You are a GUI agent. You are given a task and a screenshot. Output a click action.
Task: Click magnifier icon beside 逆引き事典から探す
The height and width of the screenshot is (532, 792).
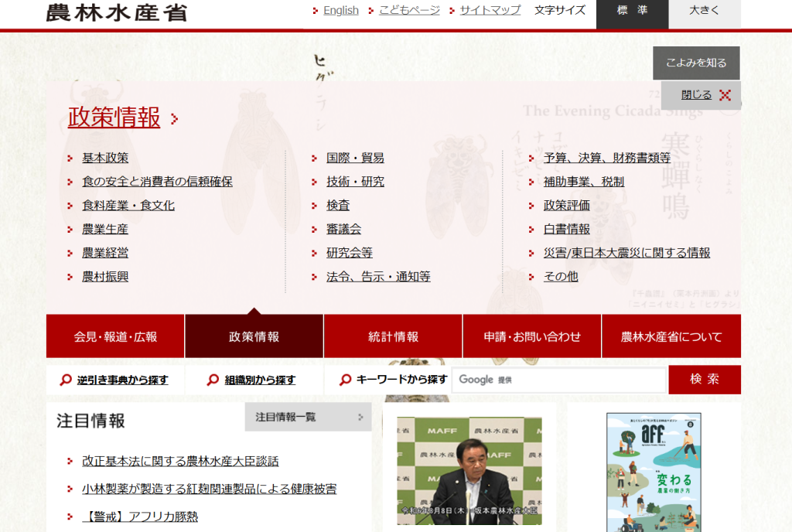pyautogui.click(x=66, y=380)
